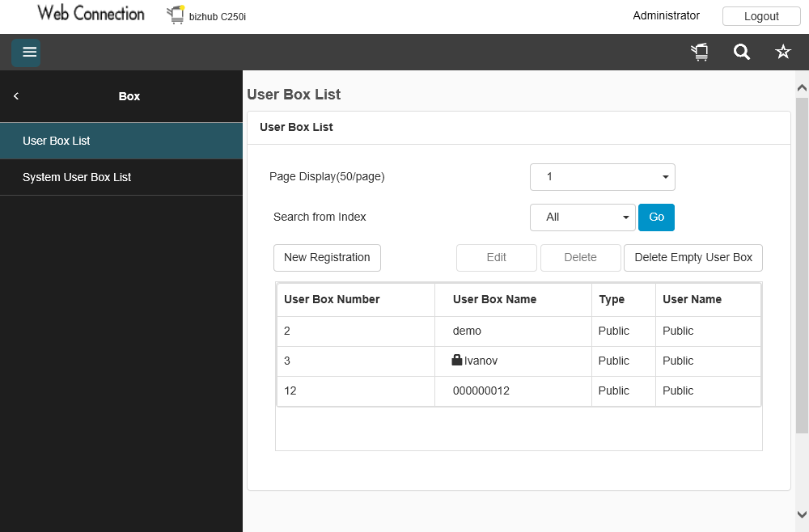
Task: Select User Box List in sidebar
Action: [121, 141]
